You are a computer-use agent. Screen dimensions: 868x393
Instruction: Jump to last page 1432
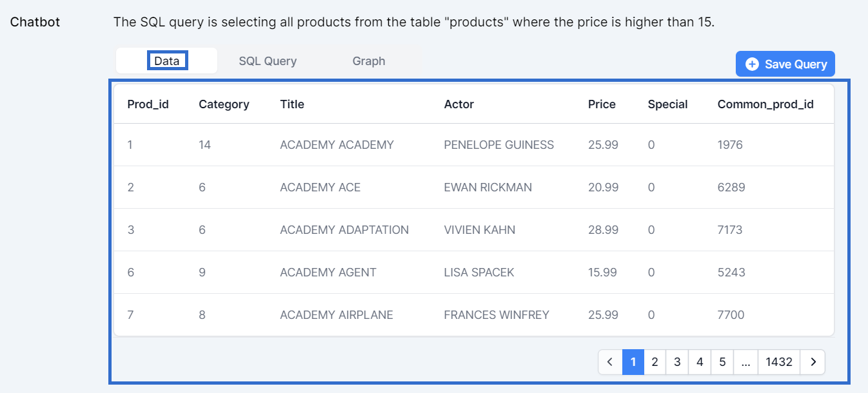pyautogui.click(x=779, y=362)
